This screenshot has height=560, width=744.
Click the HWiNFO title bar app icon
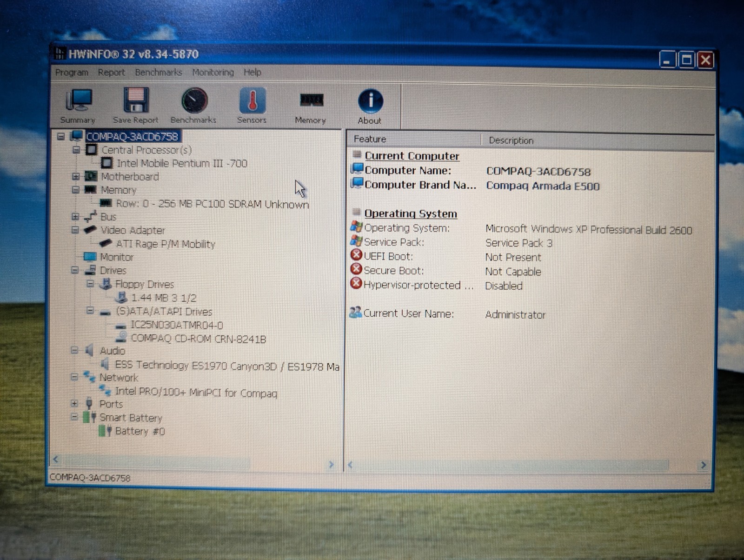(60, 53)
